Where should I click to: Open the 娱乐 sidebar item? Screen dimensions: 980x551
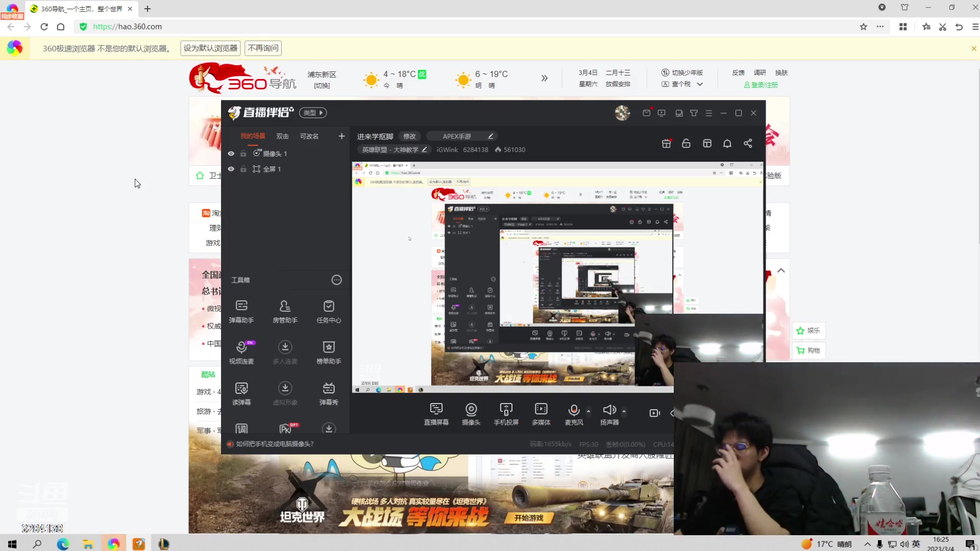click(x=808, y=331)
